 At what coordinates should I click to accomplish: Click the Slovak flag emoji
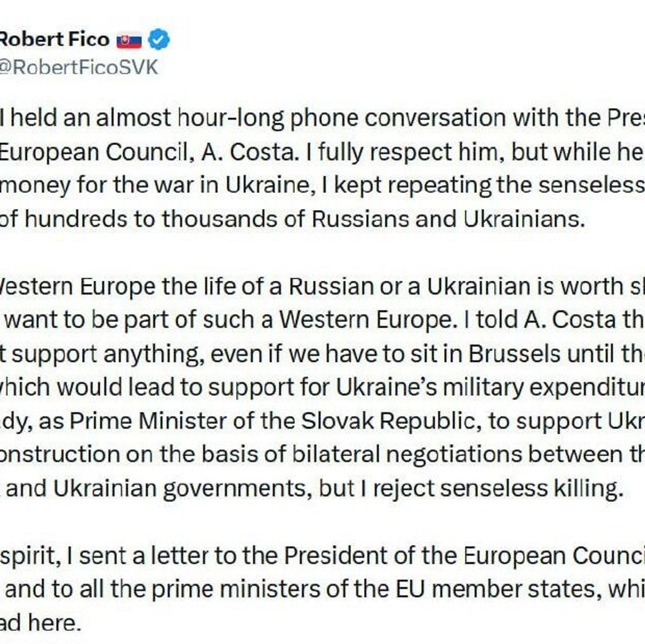[129, 41]
